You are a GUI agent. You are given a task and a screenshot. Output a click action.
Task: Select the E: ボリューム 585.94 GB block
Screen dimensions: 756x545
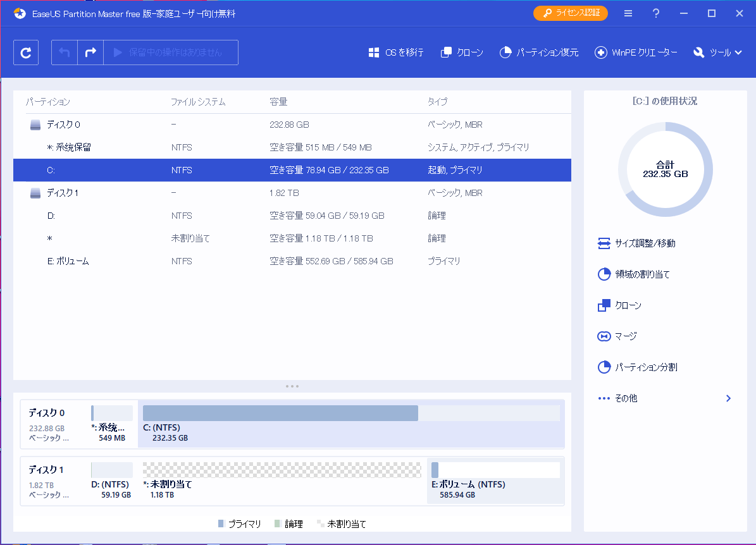495,481
